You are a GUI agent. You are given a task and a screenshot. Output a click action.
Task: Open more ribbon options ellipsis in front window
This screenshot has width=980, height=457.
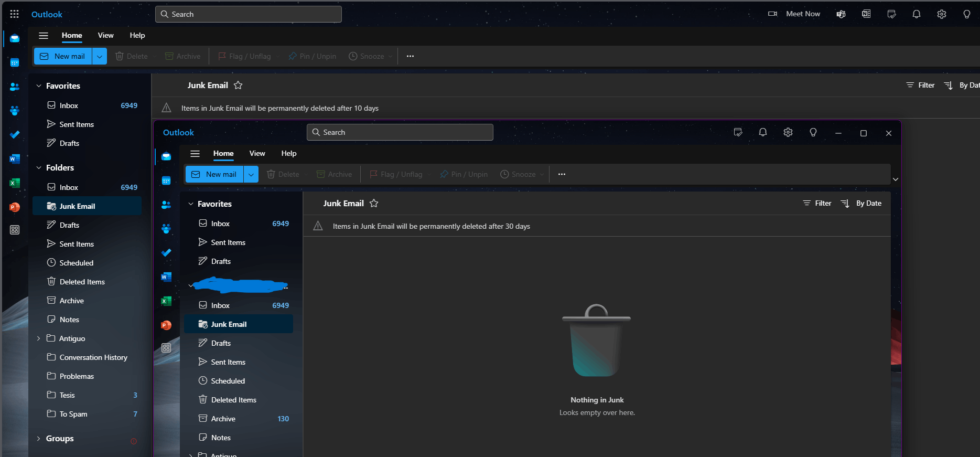(x=562, y=174)
